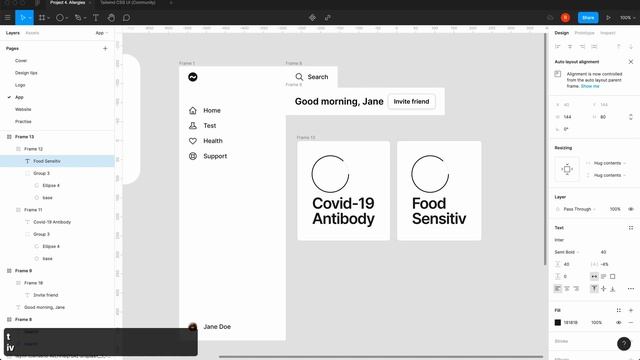Image resolution: width=640 pixels, height=360 pixels.
Task: Close the Auto layout alignment notice
Action: coord(631,62)
